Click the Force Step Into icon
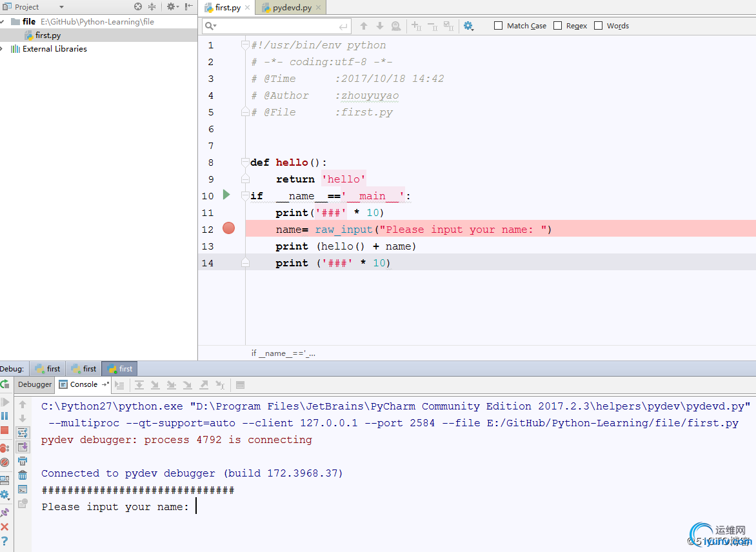This screenshot has width=756, height=552. point(188,385)
